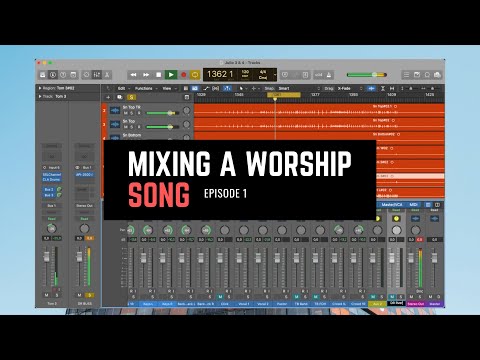
Task: Adjust the master volume slider in the control bar
Action: point(367,75)
